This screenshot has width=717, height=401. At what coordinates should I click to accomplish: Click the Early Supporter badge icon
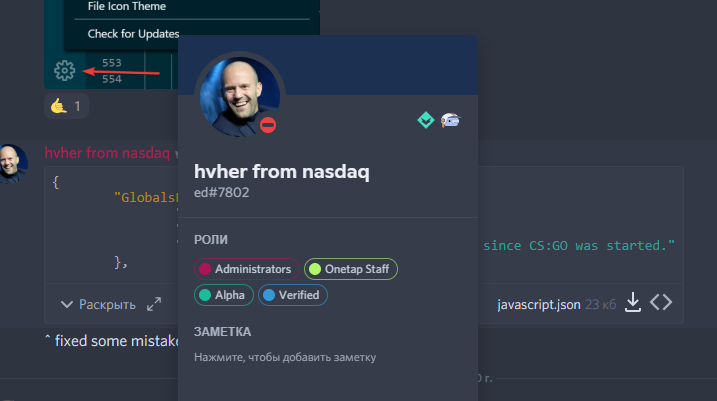point(450,120)
